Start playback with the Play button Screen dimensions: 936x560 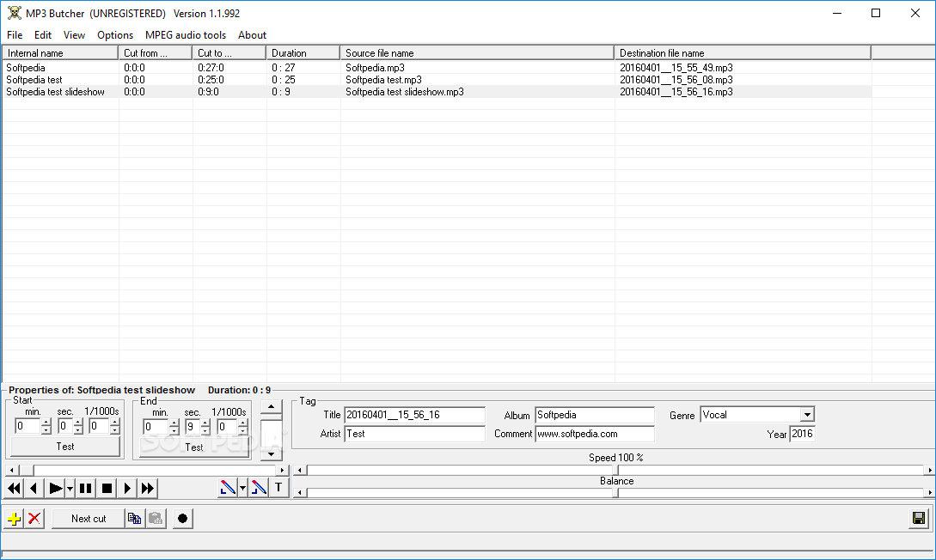(55, 489)
